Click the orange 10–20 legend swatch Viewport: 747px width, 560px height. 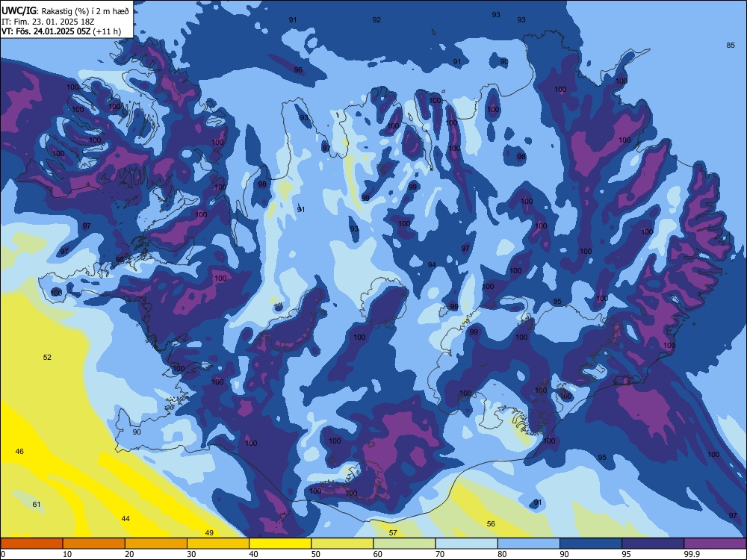(x=94, y=544)
